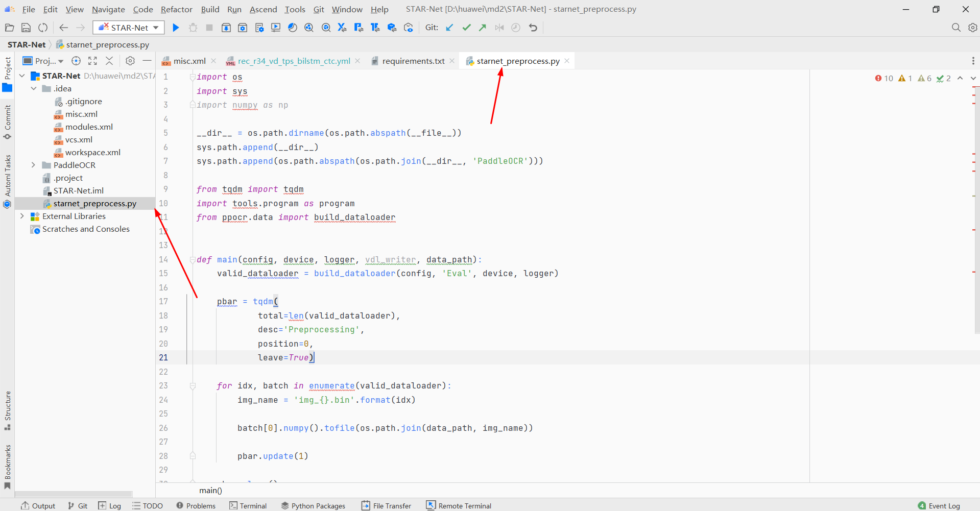This screenshot has height=511, width=980.
Task: Click the Rollback undo arrow icon
Action: 533,28
